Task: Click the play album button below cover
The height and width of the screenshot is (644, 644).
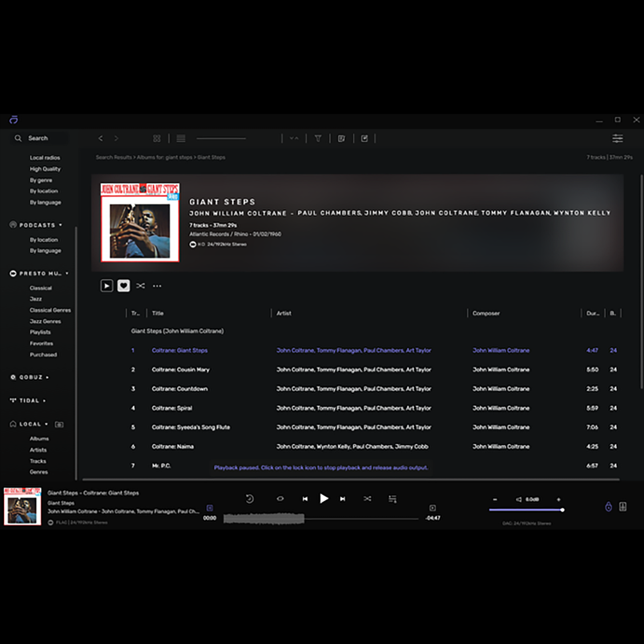Action: click(107, 286)
